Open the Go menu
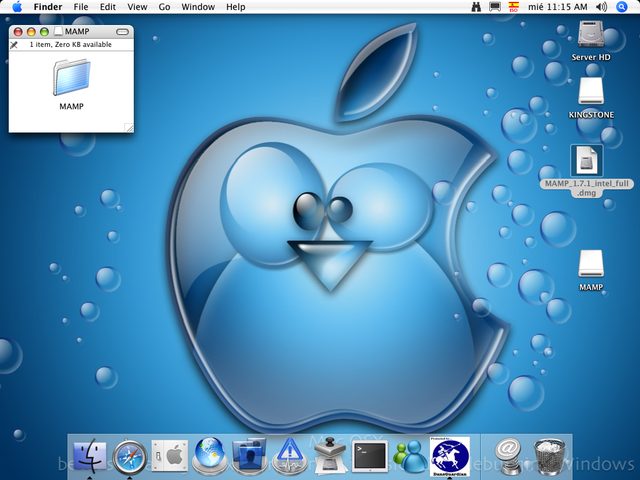This screenshot has height=480, width=640. click(x=164, y=7)
